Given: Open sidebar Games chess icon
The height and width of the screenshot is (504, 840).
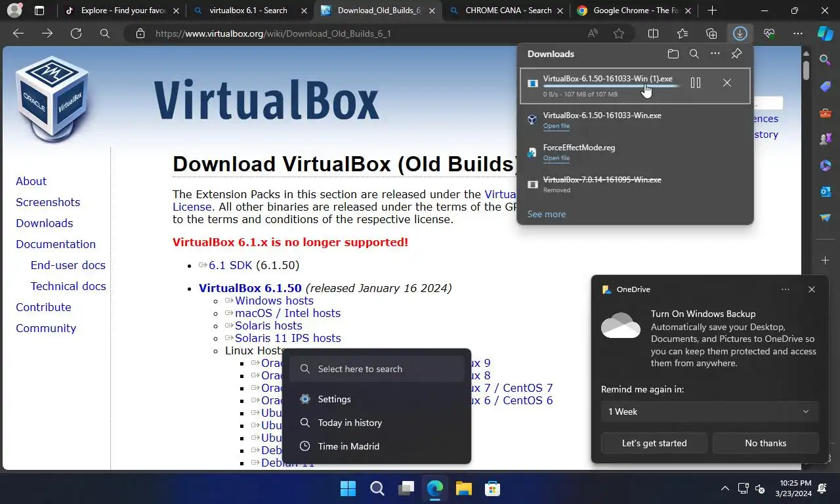Looking at the screenshot, I should (x=826, y=139).
